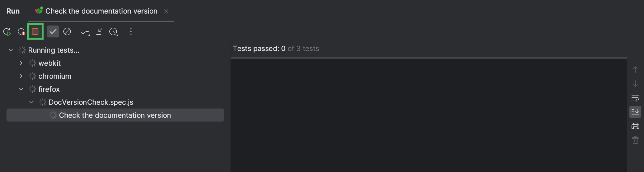Expand the webkit test group
644x172 pixels.
[21, 63]
